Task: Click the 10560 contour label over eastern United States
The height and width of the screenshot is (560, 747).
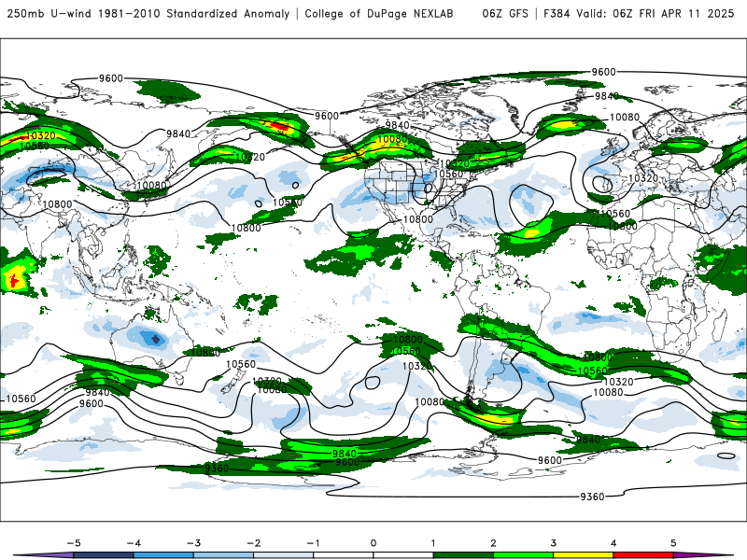Action: point(448,174)
